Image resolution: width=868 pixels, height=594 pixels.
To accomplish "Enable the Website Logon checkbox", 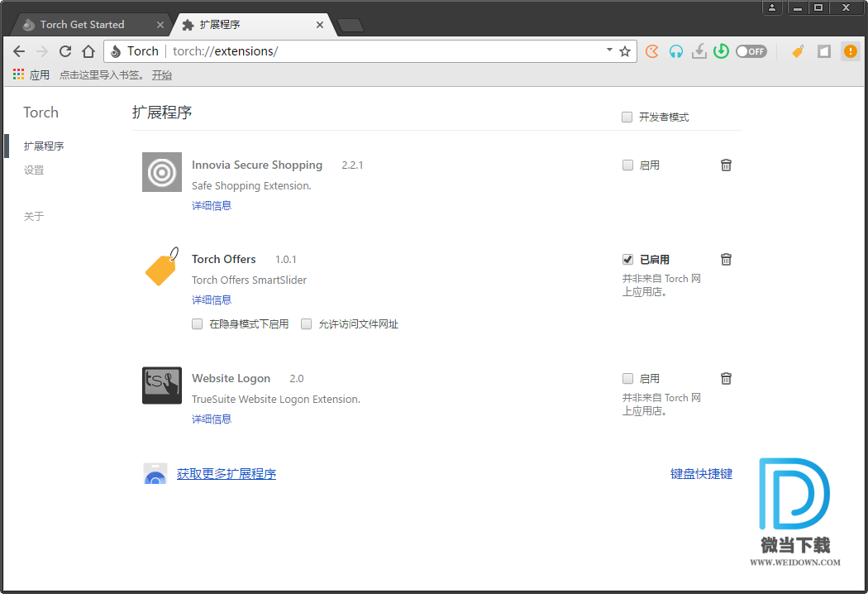I will tap(627, 378).
